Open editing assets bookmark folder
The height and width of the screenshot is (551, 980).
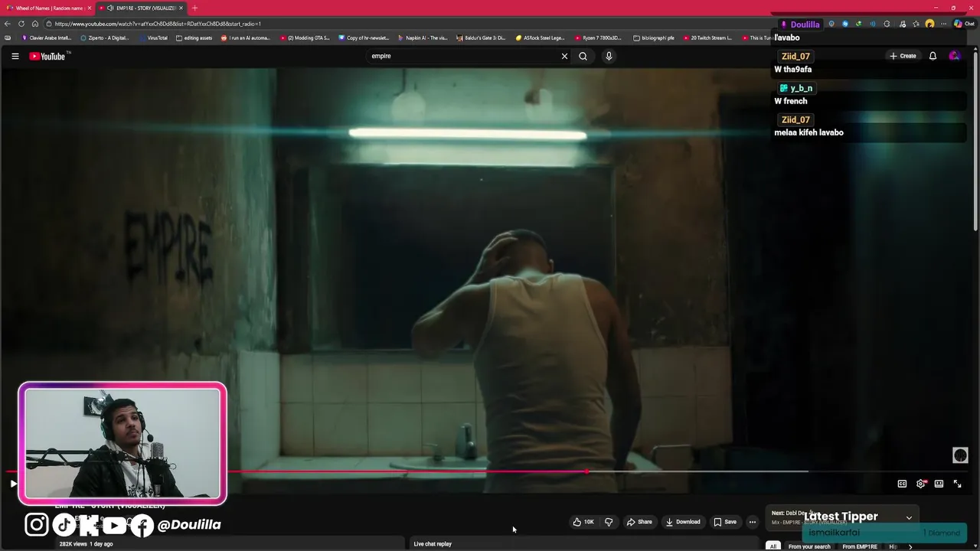click(194, 37)
